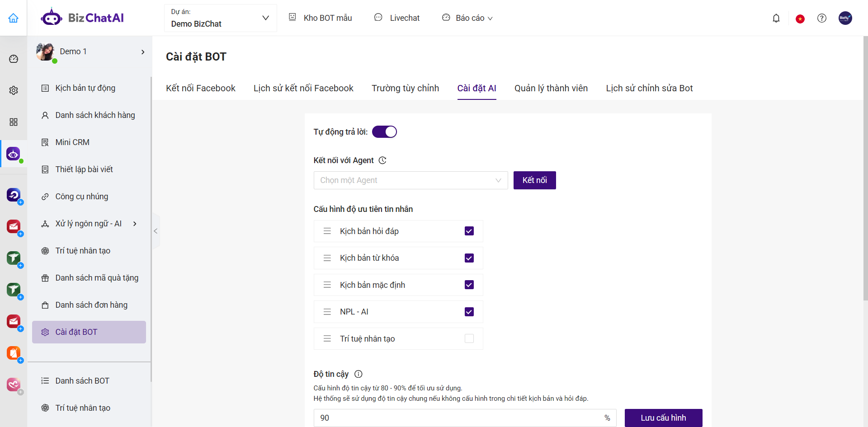Screen dimensions: 868x427
Task: Click the refresh icon next to Kết nối với Agent
Action: click(382, 160)
